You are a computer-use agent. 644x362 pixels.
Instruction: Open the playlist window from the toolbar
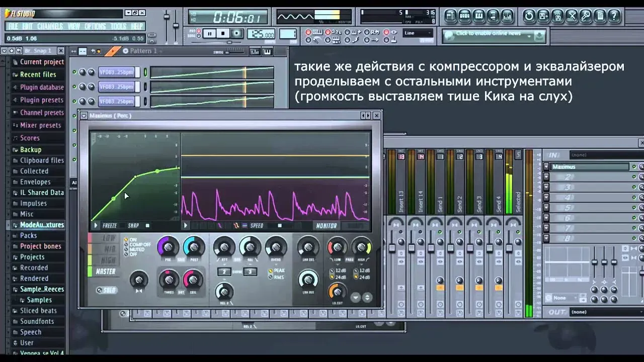451,17
